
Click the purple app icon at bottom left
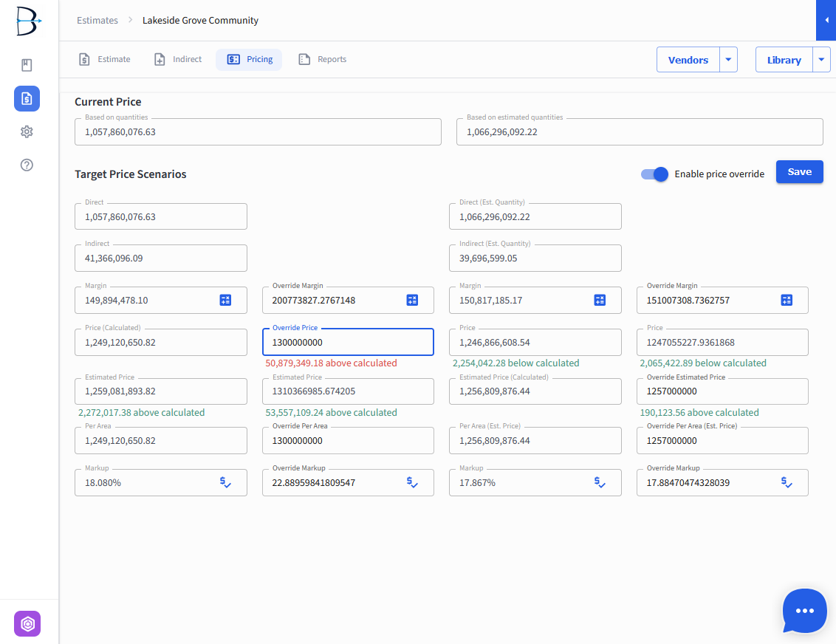pos(27,623)
